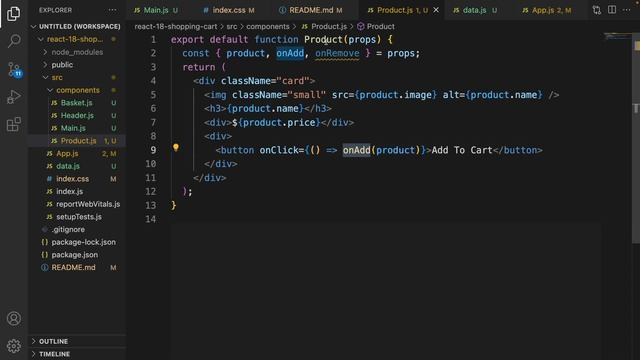
Task: Split the editor to the right
Action: coord(612,10)
